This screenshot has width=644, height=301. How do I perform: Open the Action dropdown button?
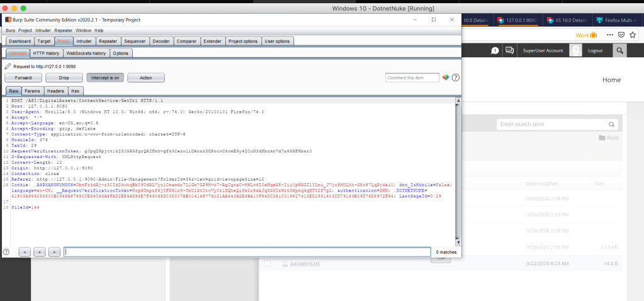[146, 77]
